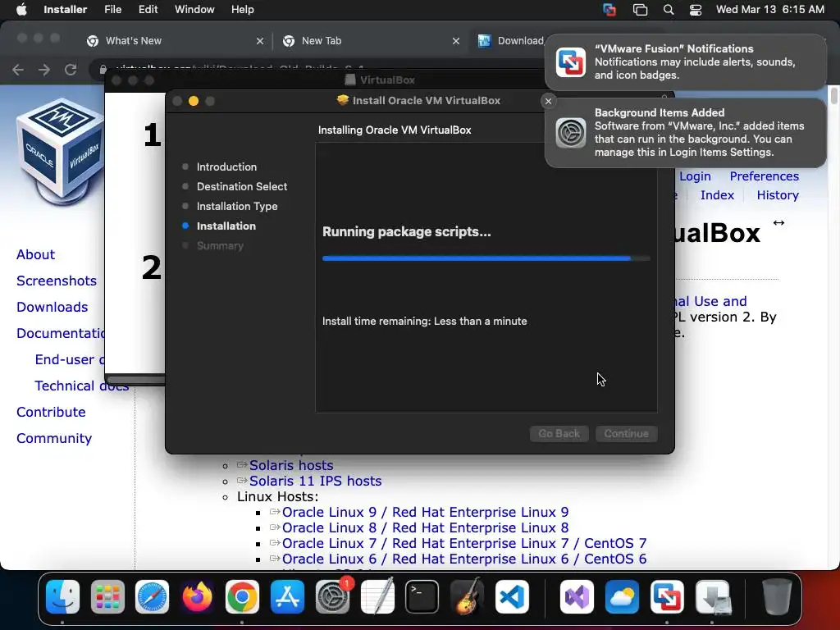This screenshot has height=630, width=840.
Task: Open the History link
Action: [x=778, y=195]
